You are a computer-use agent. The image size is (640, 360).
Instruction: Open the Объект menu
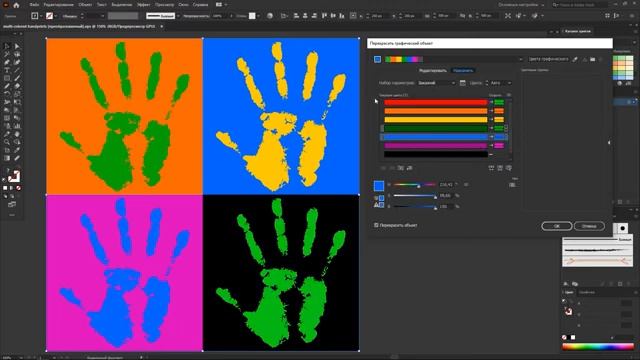tap(85, 5)
